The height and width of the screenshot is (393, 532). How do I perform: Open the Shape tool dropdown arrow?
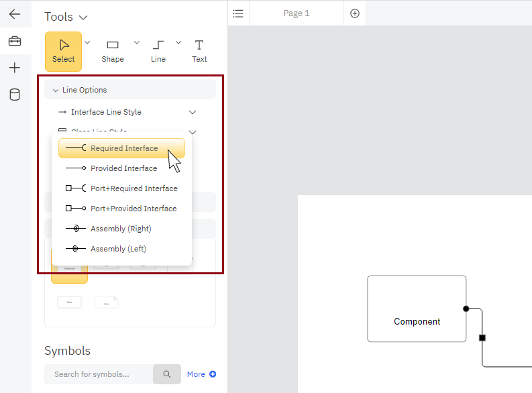137,42
